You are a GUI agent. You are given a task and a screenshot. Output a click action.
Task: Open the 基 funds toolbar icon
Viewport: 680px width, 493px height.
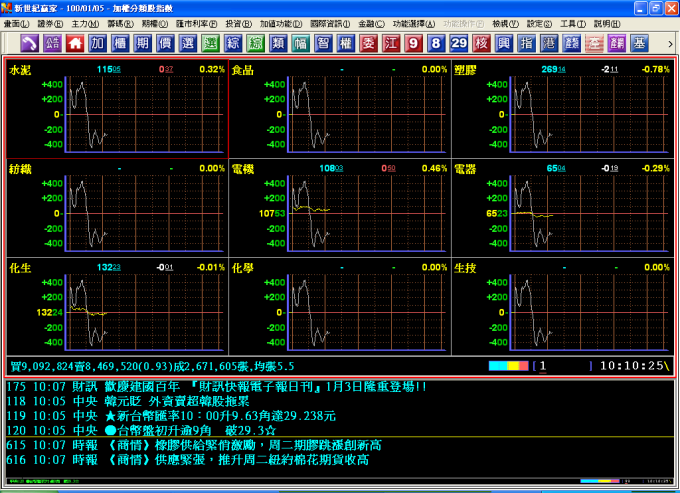639,43
